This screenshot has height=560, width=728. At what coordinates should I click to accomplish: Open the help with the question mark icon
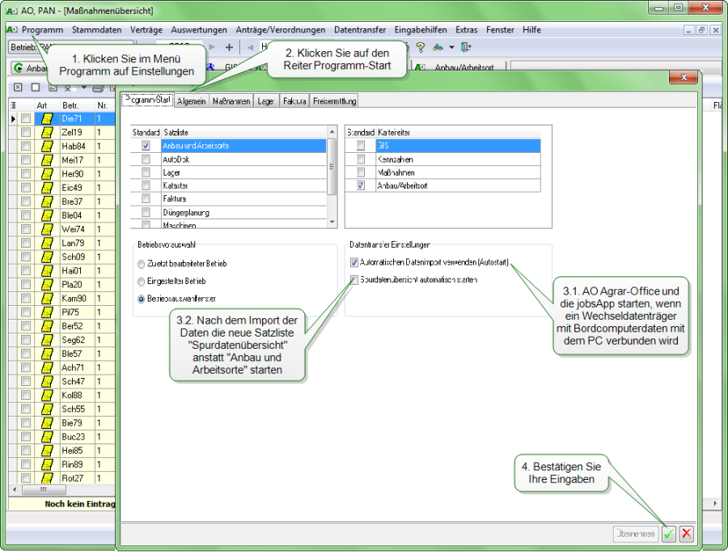pos(420,46)
